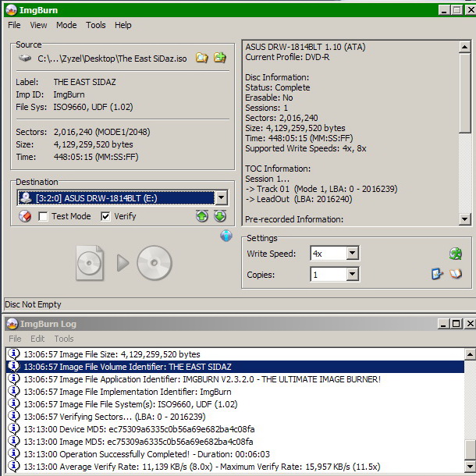Minimize the ImgBurn Log window

(x=443, y=324)
